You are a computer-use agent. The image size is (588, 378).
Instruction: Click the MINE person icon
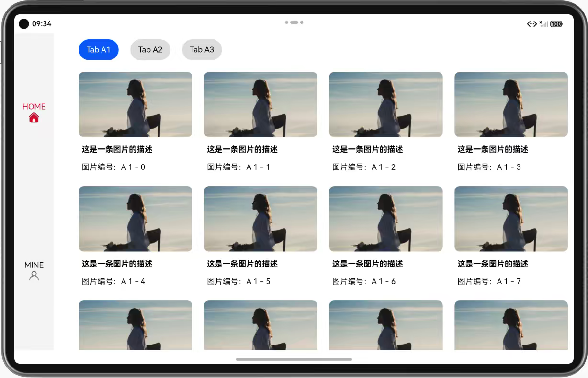click(x=34, y=276)
